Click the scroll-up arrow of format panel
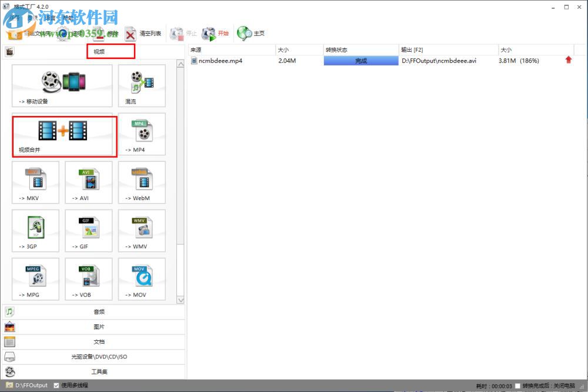The height and width of the screenshot is (392, 588). coord(181,64)
